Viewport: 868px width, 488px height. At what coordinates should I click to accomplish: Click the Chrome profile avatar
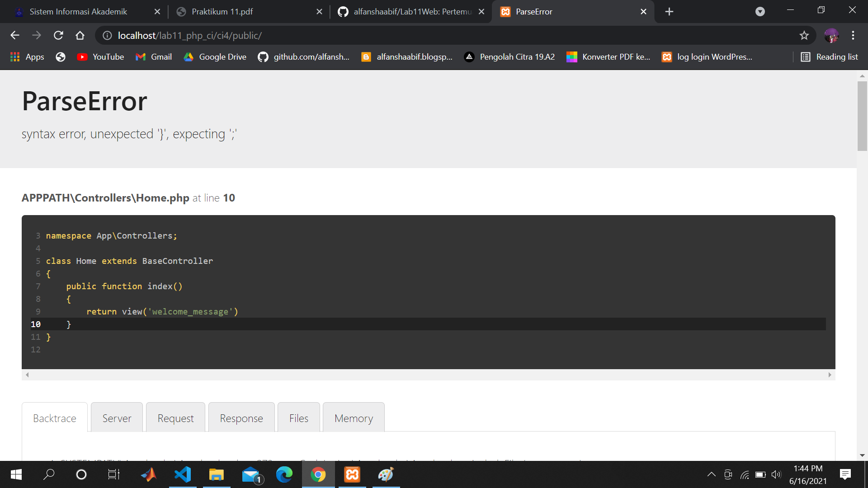832,35
